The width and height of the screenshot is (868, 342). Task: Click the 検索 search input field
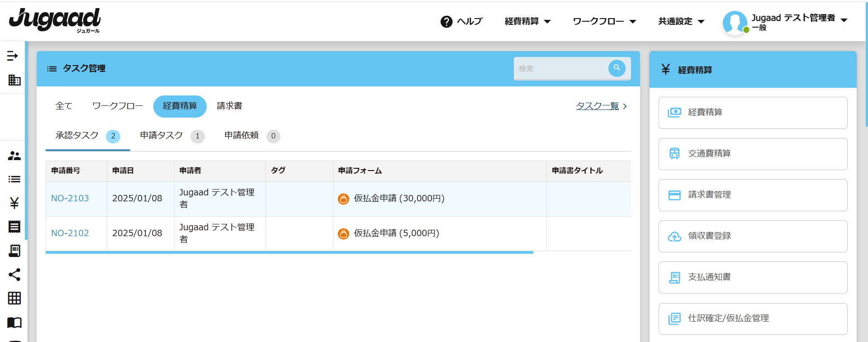tap(561, 69)
